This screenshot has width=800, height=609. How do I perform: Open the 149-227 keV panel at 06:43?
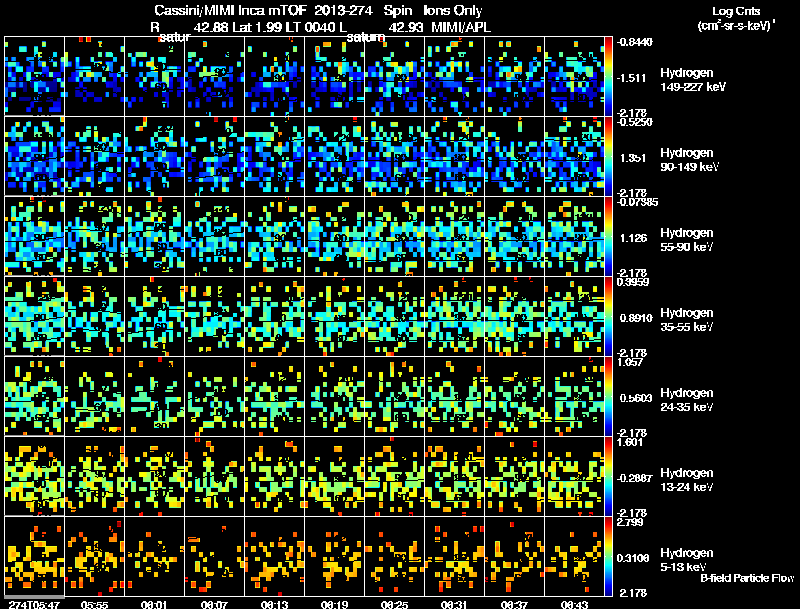pos(574,77)
